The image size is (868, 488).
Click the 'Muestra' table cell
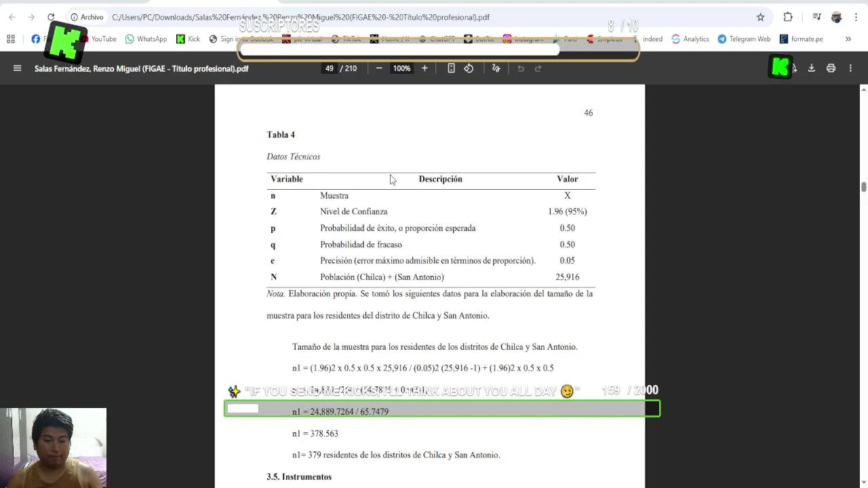pos(334,196)
